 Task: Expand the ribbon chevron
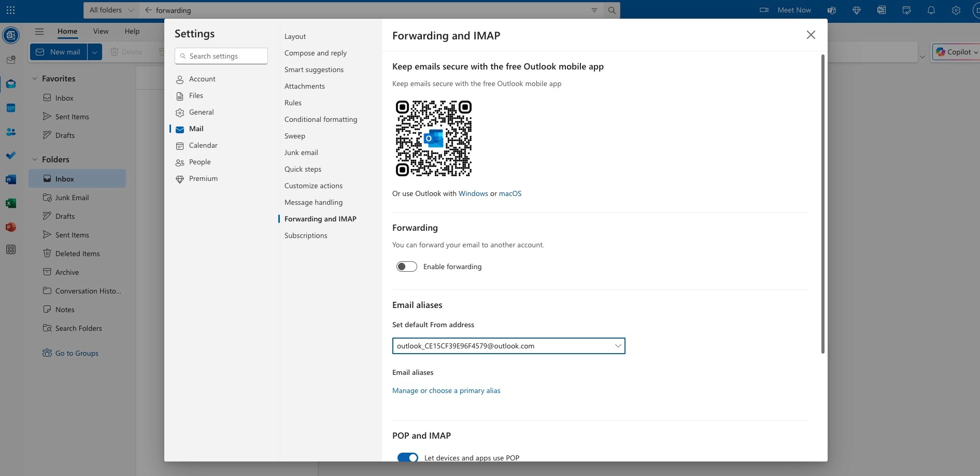coord(922,57)
